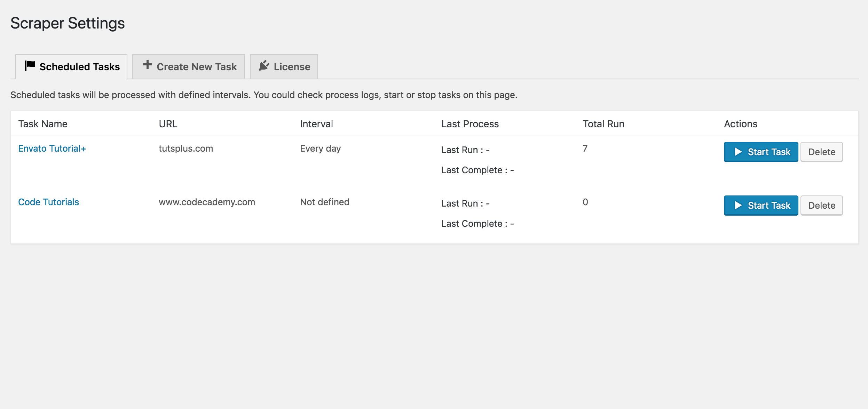Select the Scheduled Tasks tab label
This screenshot has width=868, height=409.
pos(79,67)
